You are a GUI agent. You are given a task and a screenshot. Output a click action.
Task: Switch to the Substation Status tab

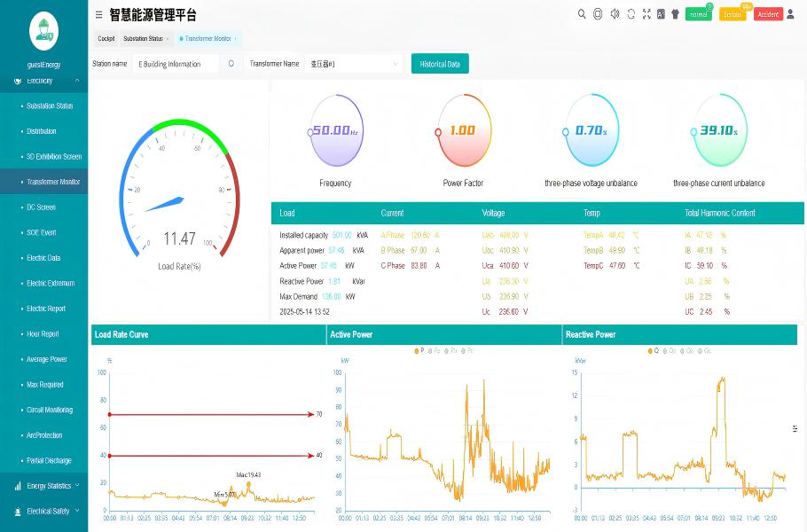pos(143,39)
